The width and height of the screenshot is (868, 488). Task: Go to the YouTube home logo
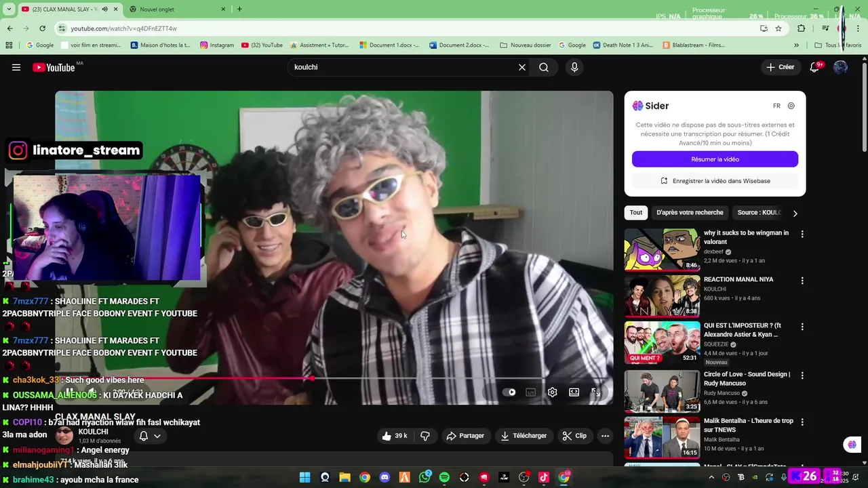pos(54,67)
